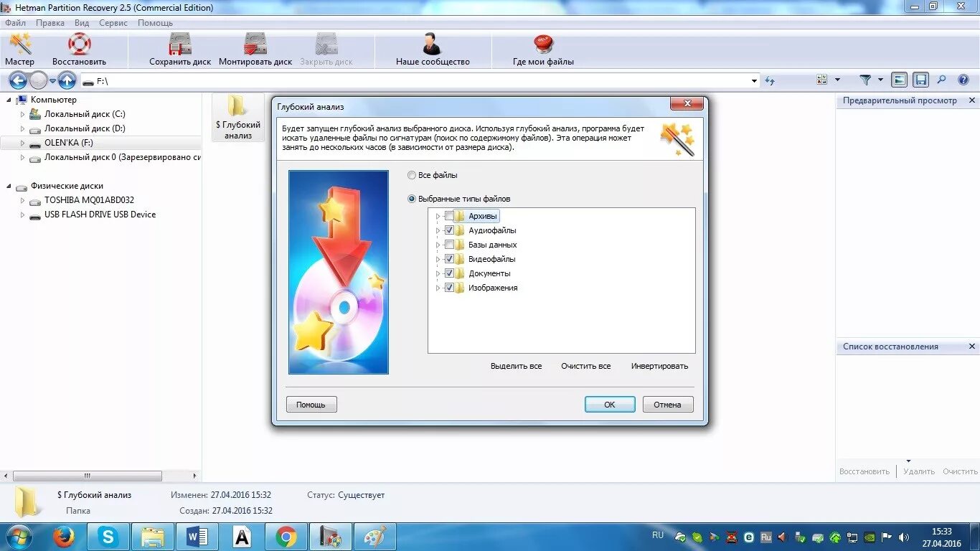Screen dimensions: 980x551
Task: Open the Файл menu
Action: pyautogui.click(x=15, y=23)
